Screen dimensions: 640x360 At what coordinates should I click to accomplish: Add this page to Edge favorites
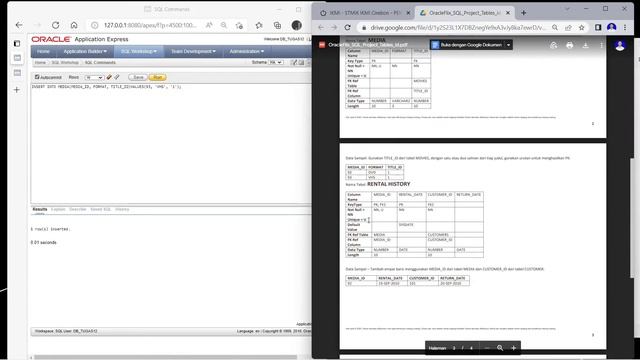pos(240,25)
